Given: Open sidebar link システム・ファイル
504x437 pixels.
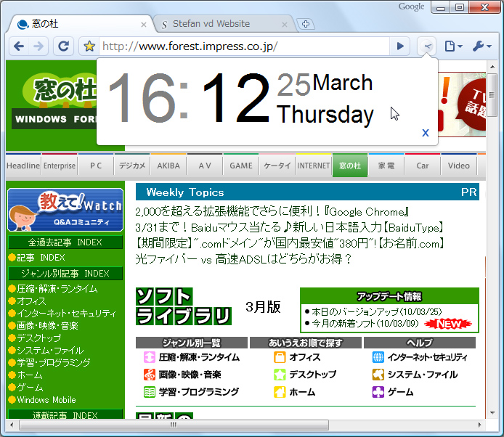Looking at the screenshot, I should click(50, 351).
